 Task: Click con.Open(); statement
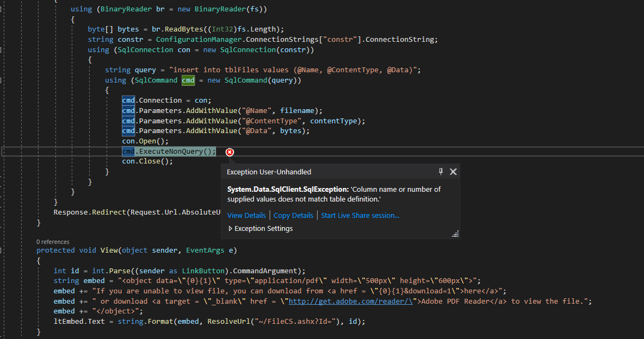click(x=145, y=141)
